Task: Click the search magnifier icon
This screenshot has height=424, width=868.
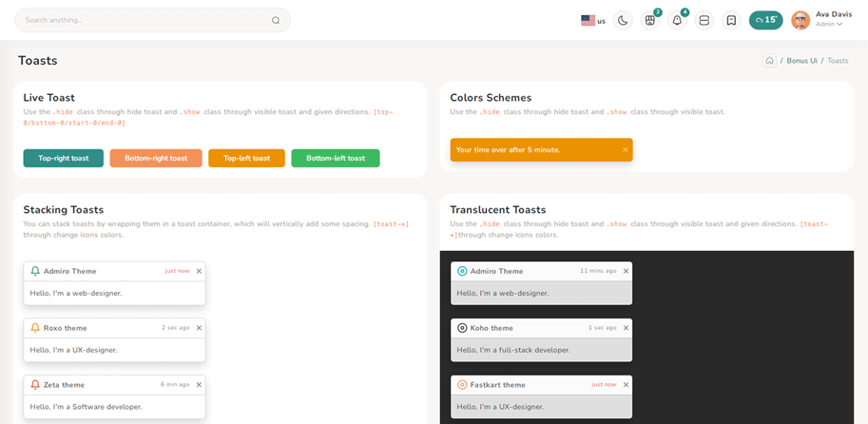Action: pyautogui.click(x=276, y=20)
